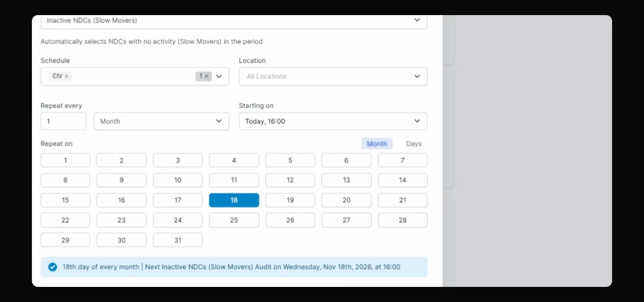644x302 pixels.
Task: Pick the 15th day button
Action: pyautogui.click(x=65, y=200)
